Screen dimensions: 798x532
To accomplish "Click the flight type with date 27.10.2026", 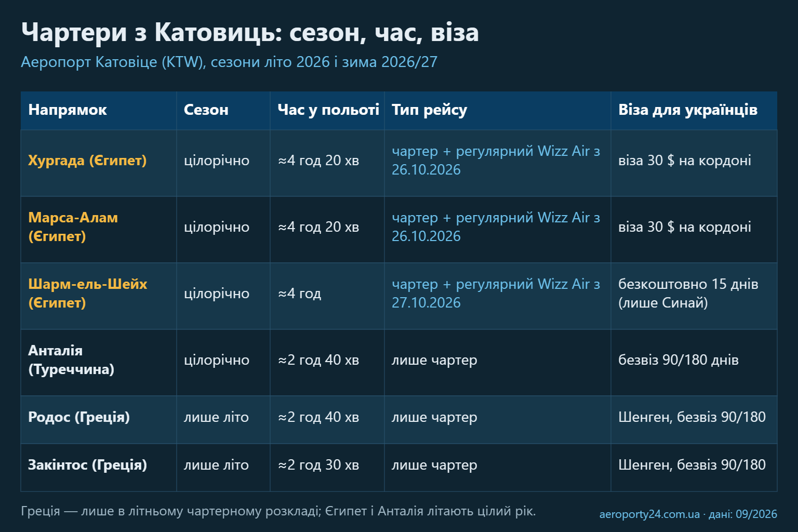I will point(496,294).
